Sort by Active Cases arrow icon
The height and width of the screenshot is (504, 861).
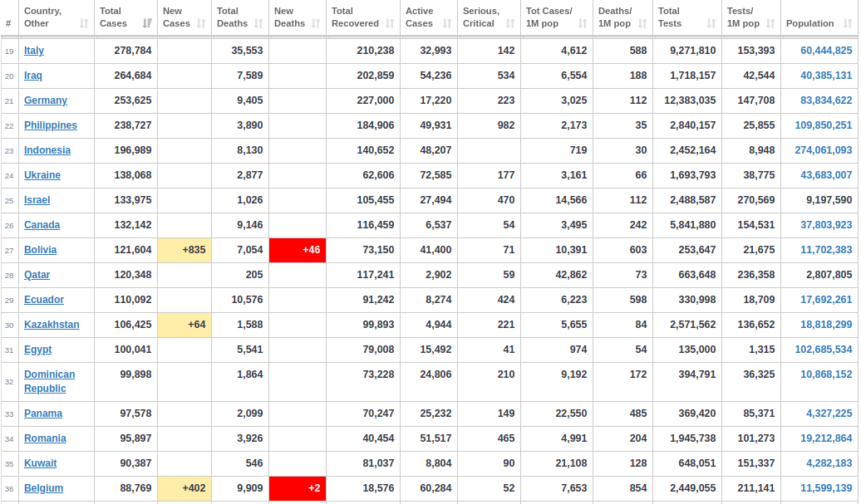(447, 23)
